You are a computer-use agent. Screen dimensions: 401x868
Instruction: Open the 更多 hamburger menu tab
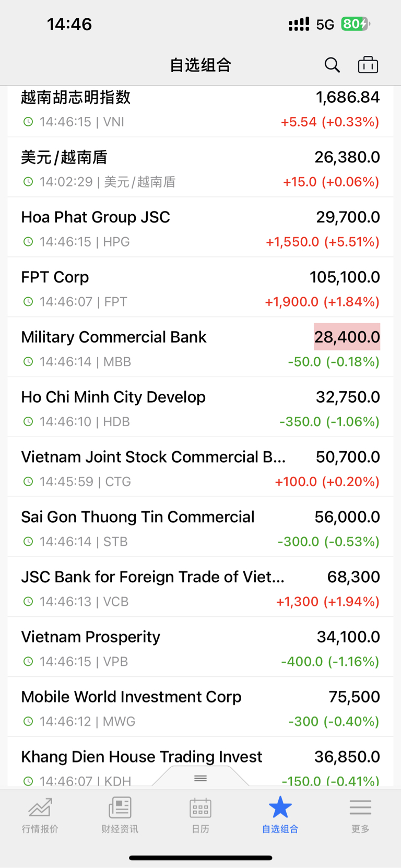(x=360, y=807)
